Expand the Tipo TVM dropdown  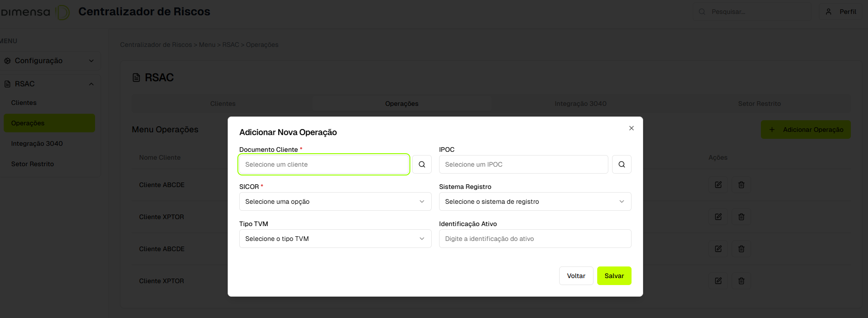point(335,239)
